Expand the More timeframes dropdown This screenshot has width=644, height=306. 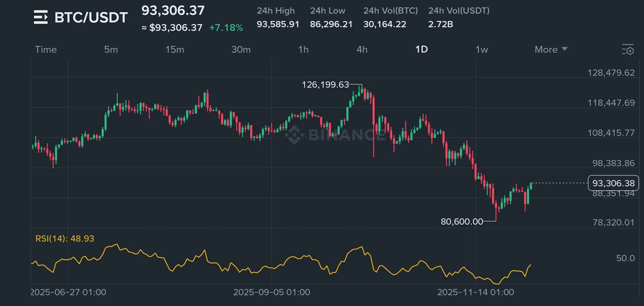click(x=551, y=49)
